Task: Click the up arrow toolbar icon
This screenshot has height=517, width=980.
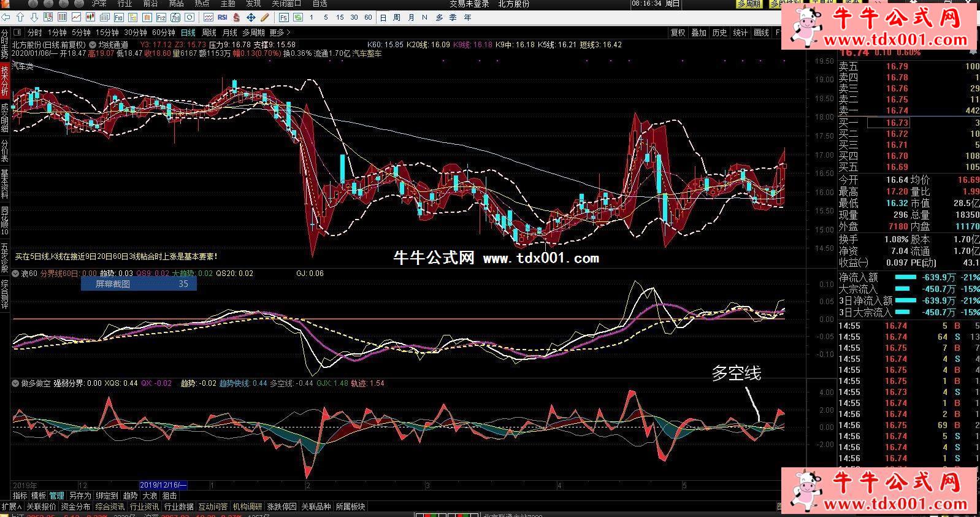Action: (21, 18)
